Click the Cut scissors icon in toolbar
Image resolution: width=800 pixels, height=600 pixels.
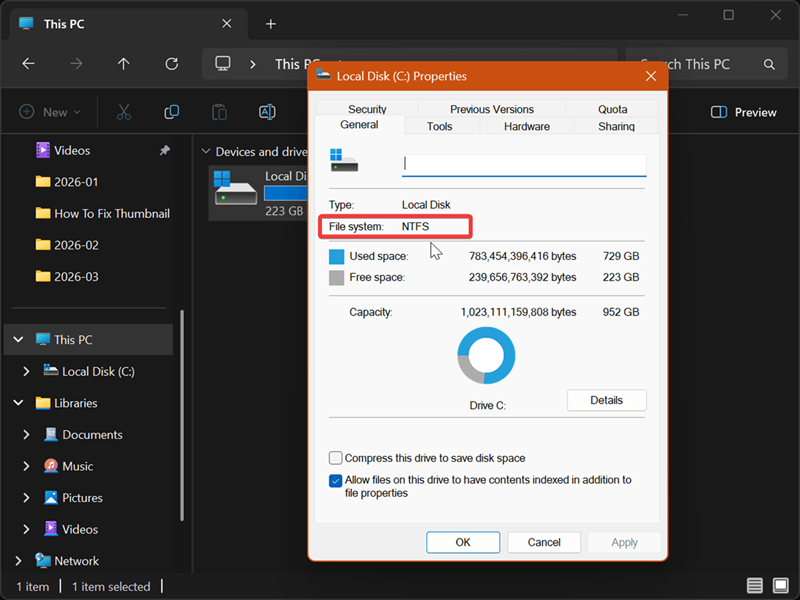pyautogui.click(x=124, y=112)
